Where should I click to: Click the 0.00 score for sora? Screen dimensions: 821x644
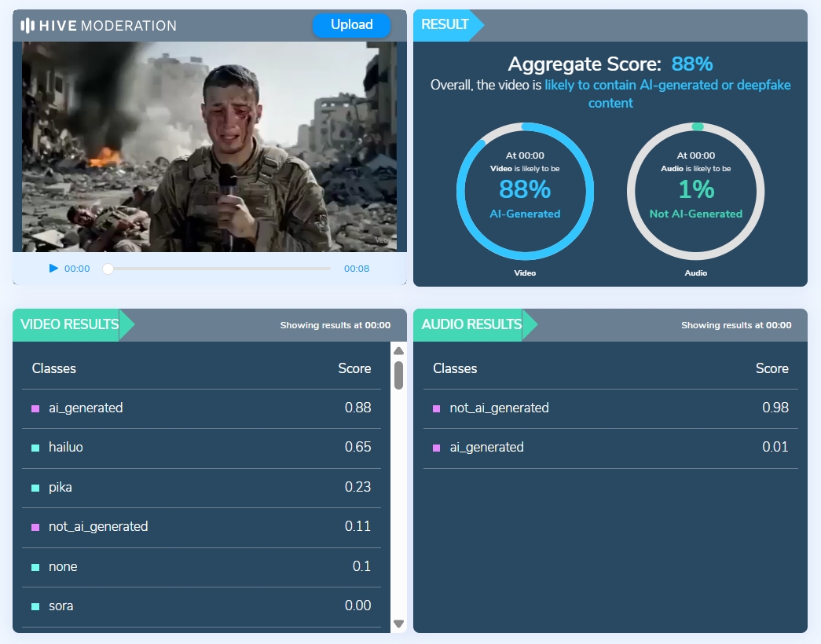coord(357,606)
